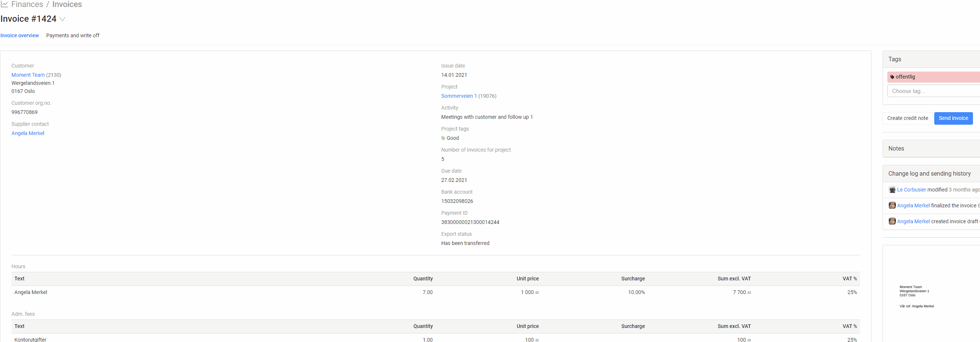Click Angela Merkel's avatar beside 'created invoice draft'

(x=892, y=221)
